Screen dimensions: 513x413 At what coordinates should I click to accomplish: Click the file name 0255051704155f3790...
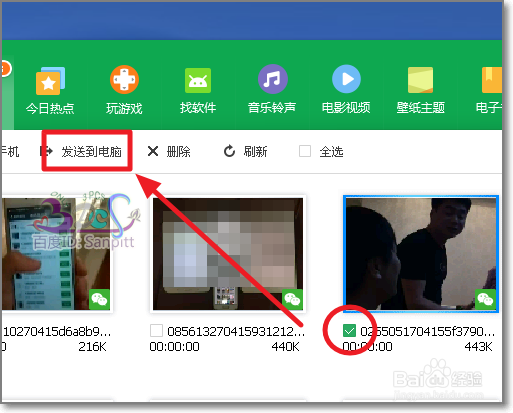click(x=428, y=332)
